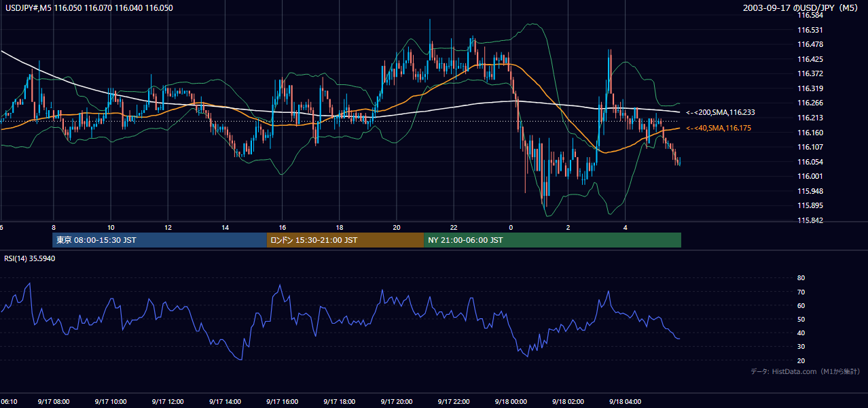Screen dimensions: 868x408
Task: Click hour tick 14 under the price chart
Action: click(x=225, y=228)
